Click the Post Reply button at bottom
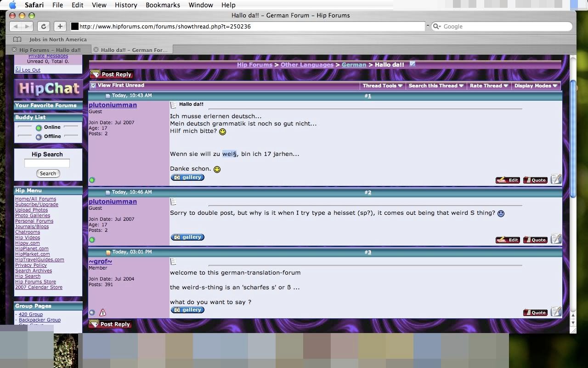588x368 pixels. (x=110, y=324)
